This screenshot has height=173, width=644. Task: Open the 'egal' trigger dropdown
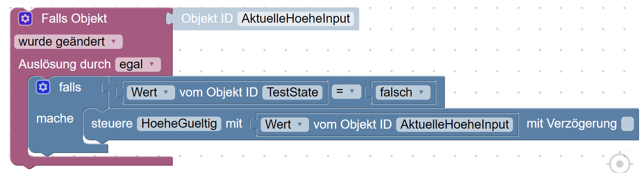(138, 64)
